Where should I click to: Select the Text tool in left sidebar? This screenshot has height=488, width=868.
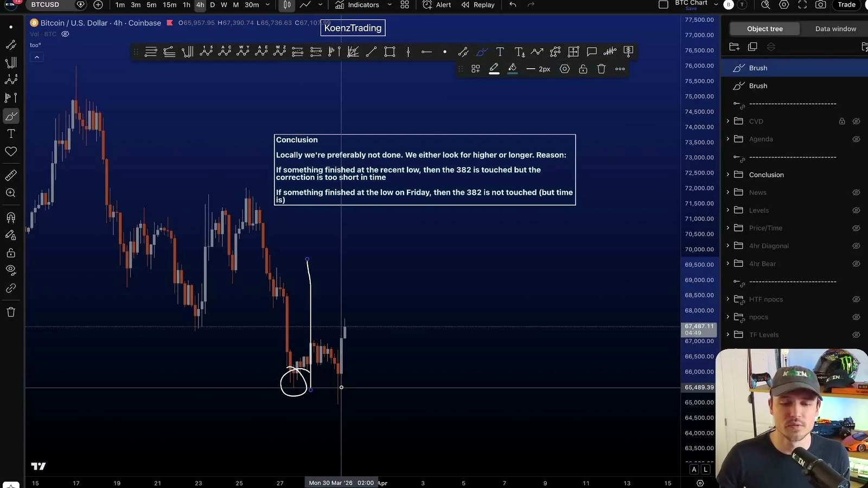coord(11,133)
